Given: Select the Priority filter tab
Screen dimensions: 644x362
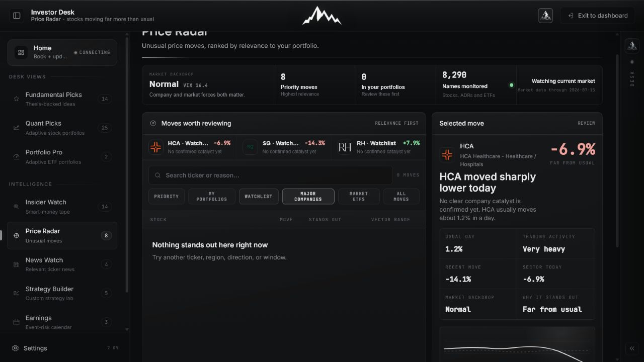Looking at the screenshot, I should [x=167, y=196].
